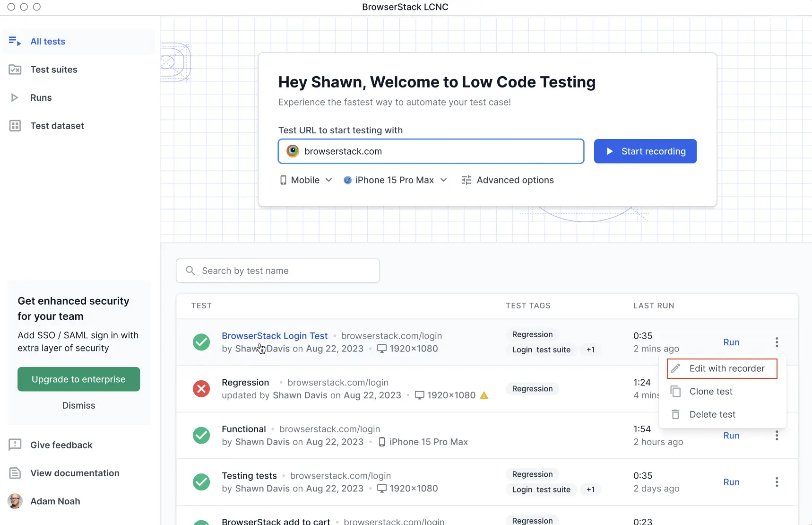The width and height of the screenshot is (812, 525).
Task: Choose Clone test from context menu
Action: click(710, 392)
